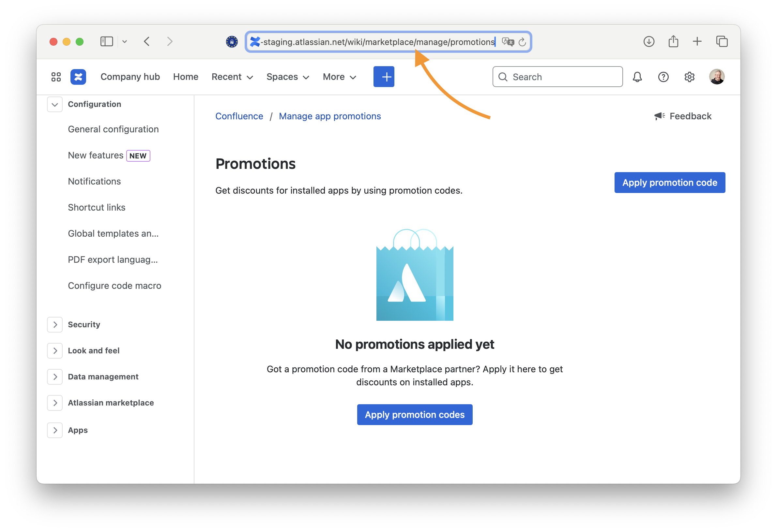
Task: Open the More dropdown
Action: 340,77
